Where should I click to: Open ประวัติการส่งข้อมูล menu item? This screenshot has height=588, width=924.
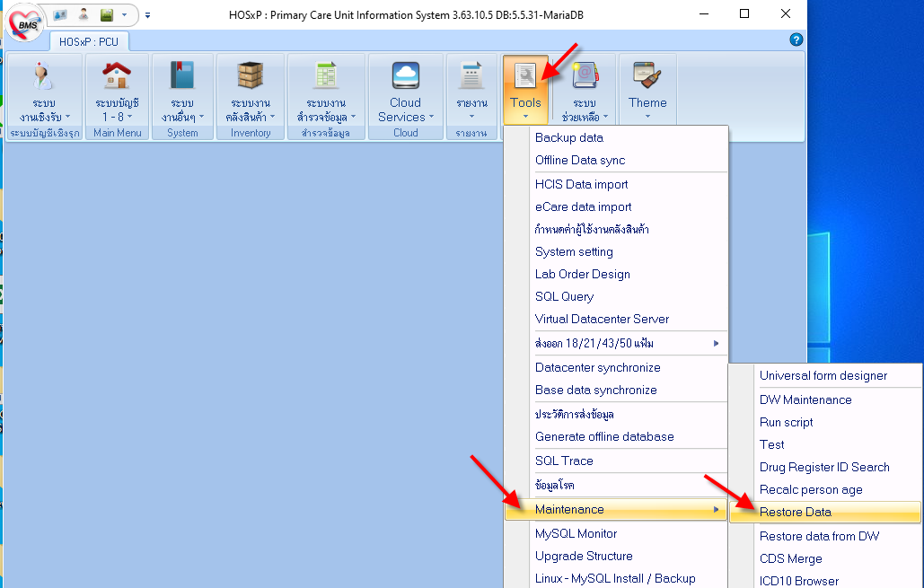point(616,414)
